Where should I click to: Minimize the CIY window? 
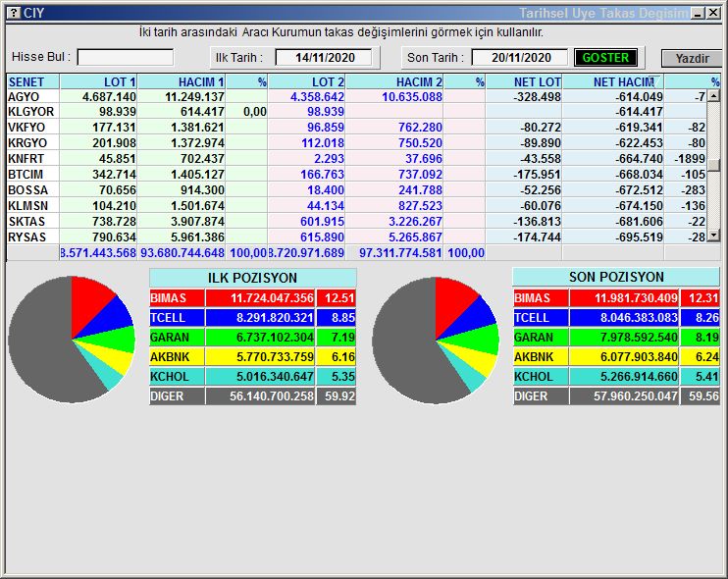tap(698, 13)
